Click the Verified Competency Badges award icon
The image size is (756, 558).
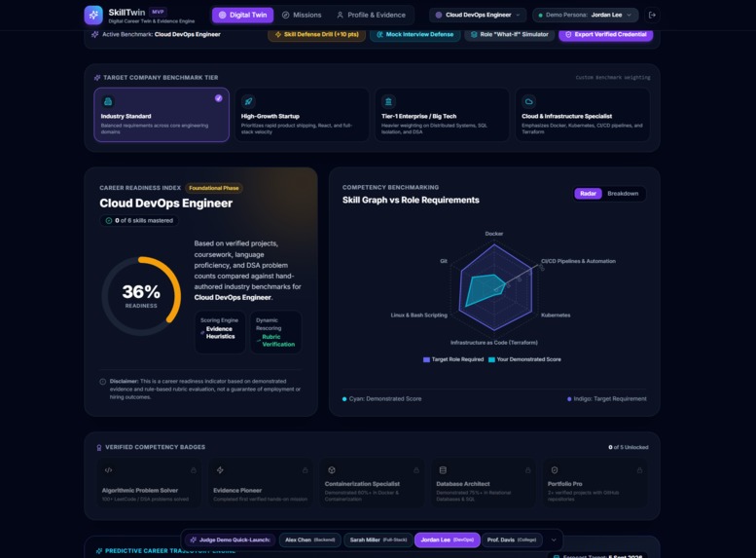(99, 447)
